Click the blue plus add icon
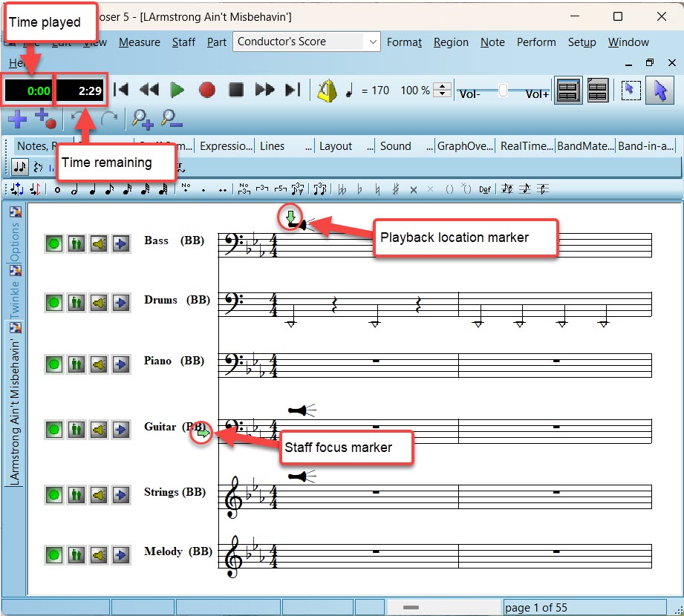Image resolution: width=684 pixels, height=616 pixels. pos(17,118)
